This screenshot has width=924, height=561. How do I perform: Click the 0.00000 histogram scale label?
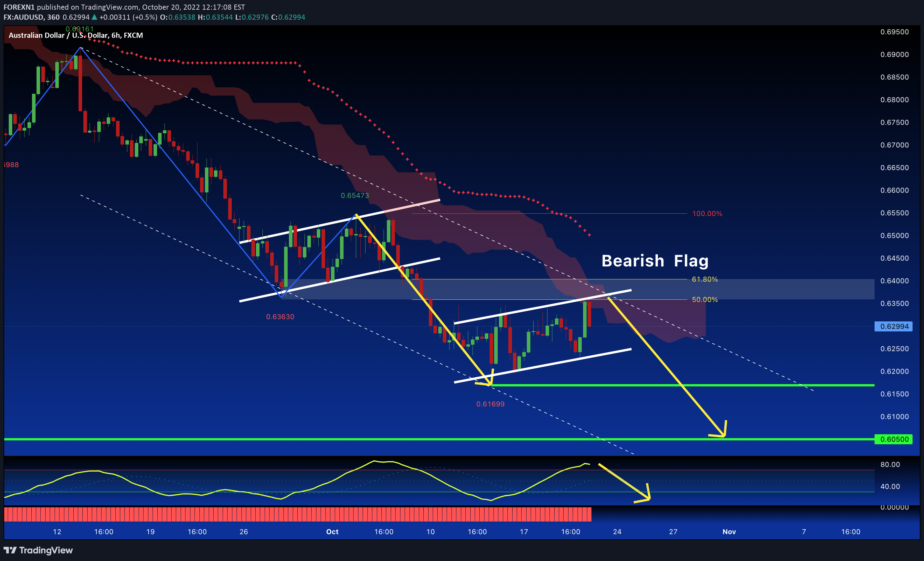894,507
